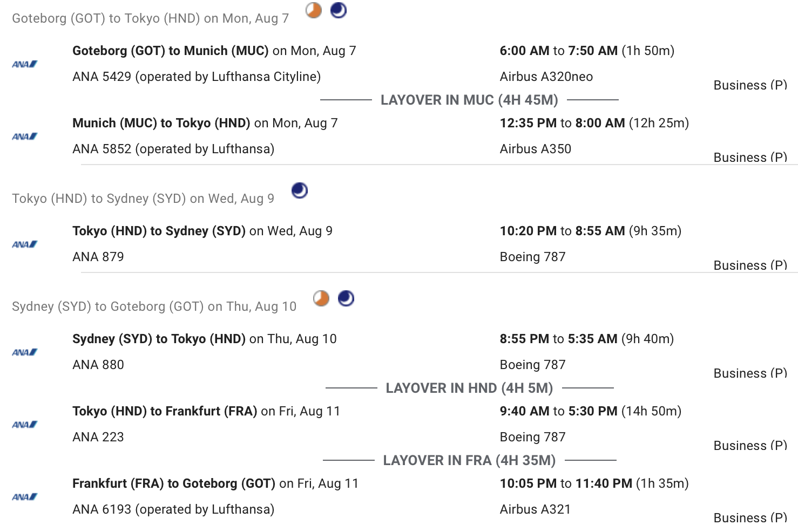Click the orange daytime icon beside Goteborg to Tokyo header
The height and width of the screenshot is (532, 798).
[314, 10]
